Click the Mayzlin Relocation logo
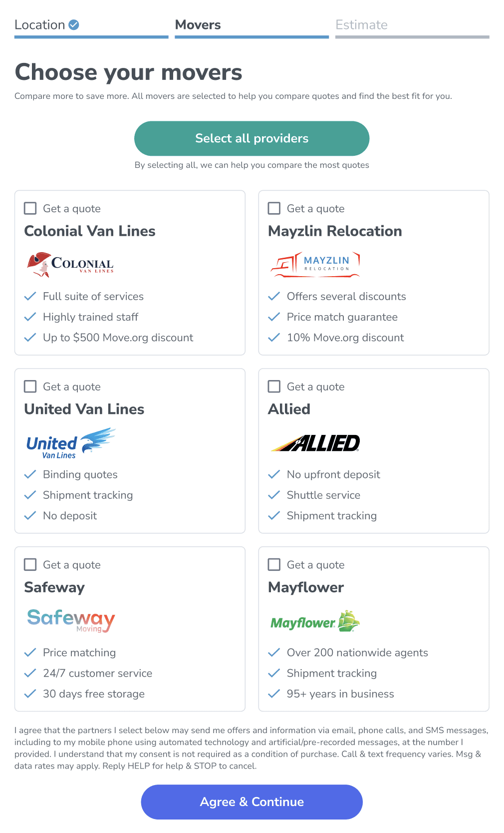Image resolution: width=504 pixels, height=833 pixels. tap(315, 264)
